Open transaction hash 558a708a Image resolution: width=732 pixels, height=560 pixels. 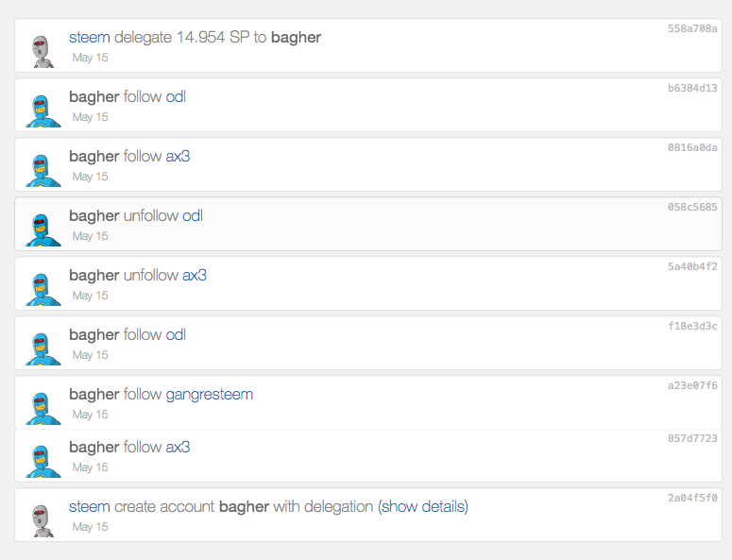pos(692,29)
